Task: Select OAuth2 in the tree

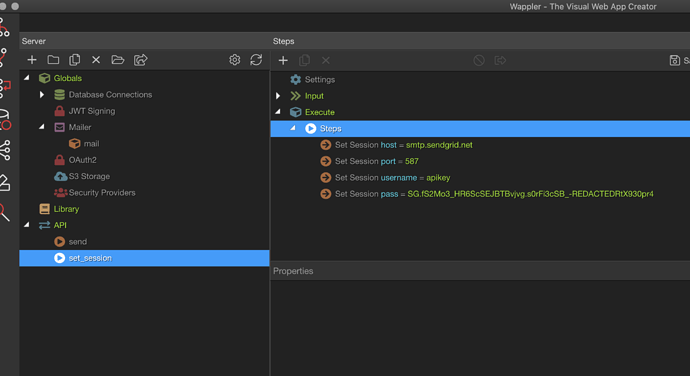Action: click(82, 160)
